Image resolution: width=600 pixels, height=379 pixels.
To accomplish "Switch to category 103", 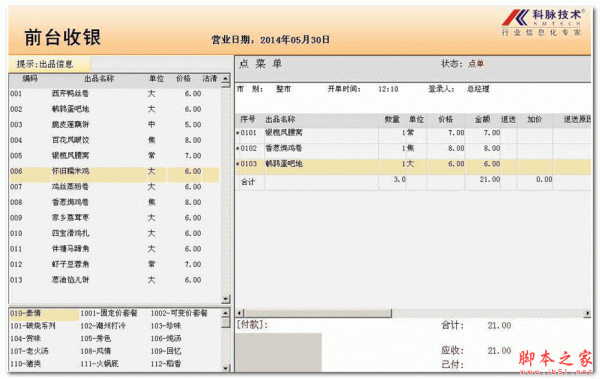I will click(166, 326).
